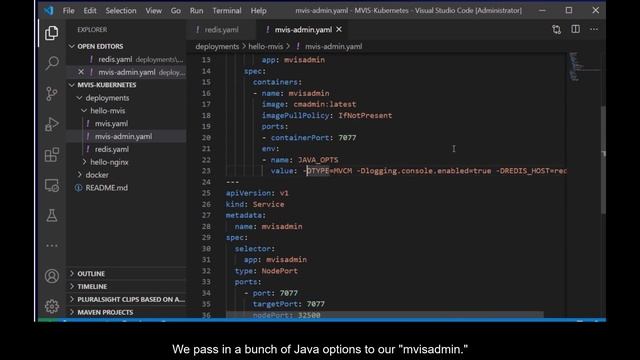Screen dimensions: 640x360
Task: Click the vertical editor scrollbar
Action: coord(603,159)
